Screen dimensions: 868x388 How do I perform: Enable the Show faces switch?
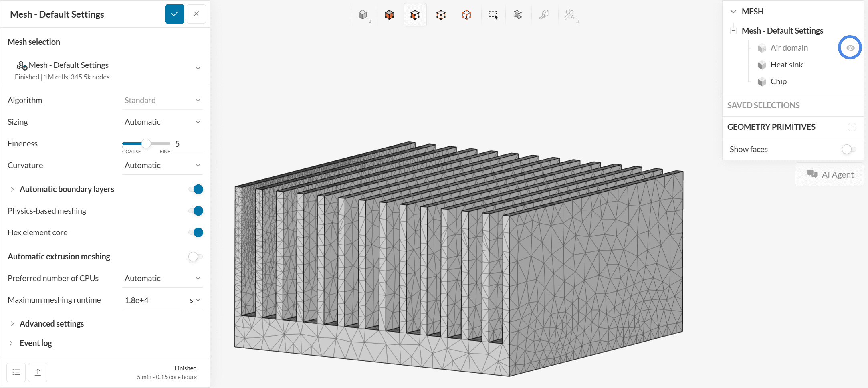point(848,149)
